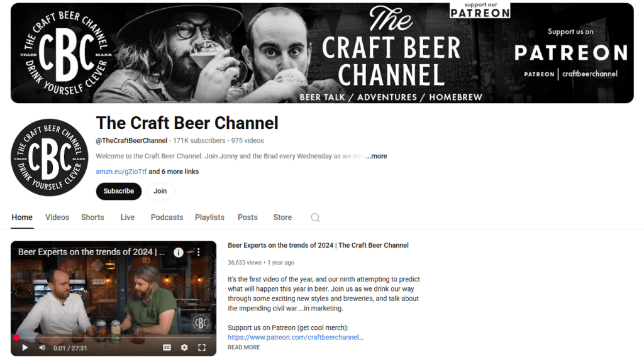
Task: Open video player settings gear
Action: click(x=184, y=348)
